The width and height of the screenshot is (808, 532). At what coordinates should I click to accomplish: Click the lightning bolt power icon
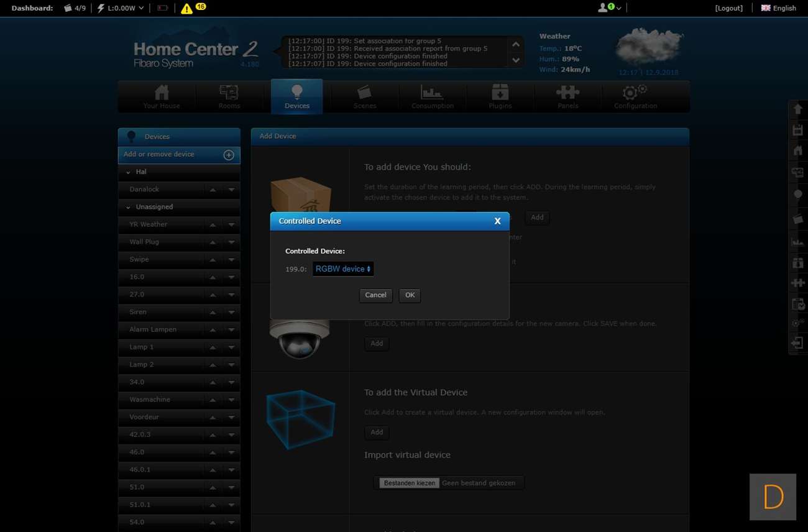click(x=101, y=8)
